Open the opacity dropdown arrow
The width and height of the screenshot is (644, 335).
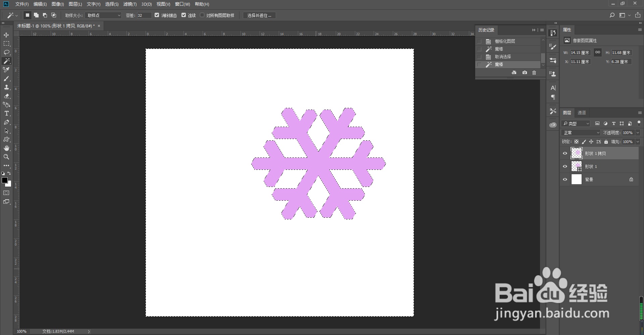coord(638,133)
